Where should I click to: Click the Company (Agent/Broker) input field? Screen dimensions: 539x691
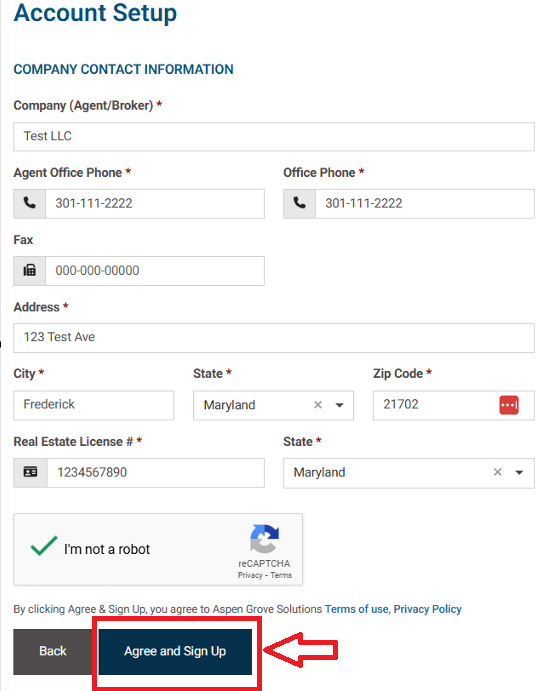[274, 137]
